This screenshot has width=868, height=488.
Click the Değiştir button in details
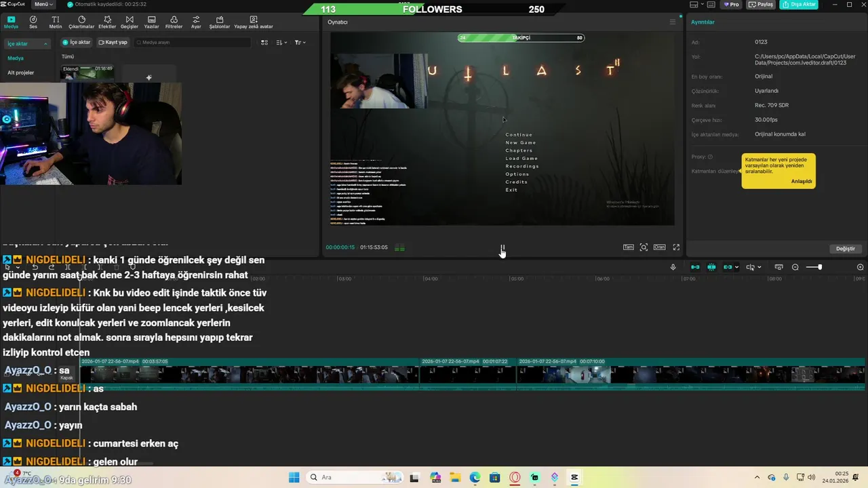[846, 249]
